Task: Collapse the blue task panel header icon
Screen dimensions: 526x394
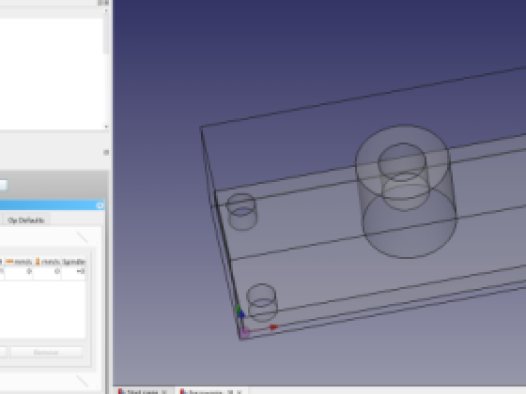Action: pyautogui.click(x=100, y=205)
